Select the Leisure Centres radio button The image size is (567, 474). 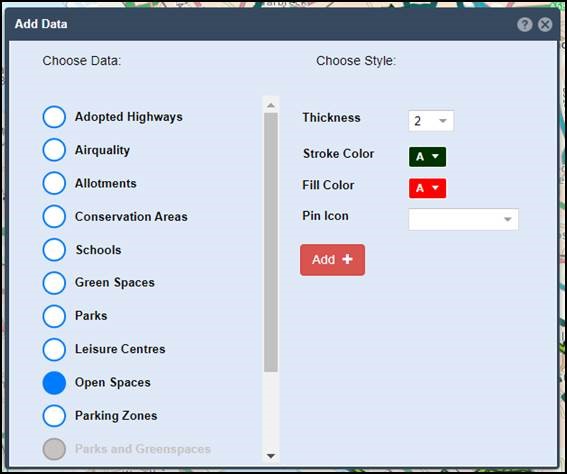(54, 349)
